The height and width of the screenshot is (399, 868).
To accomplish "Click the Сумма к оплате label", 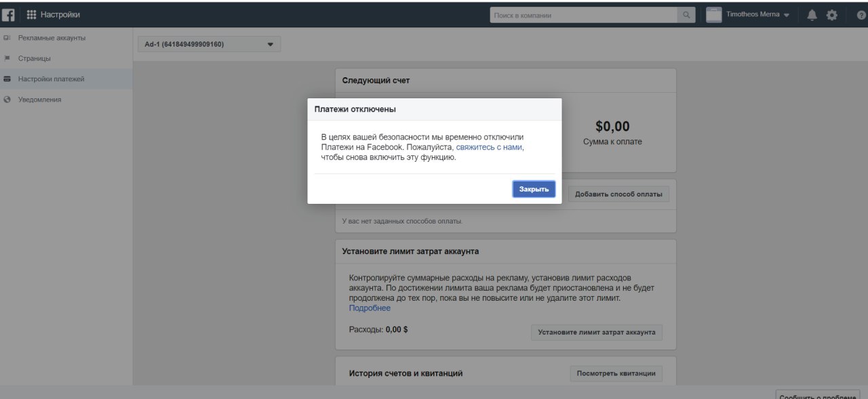I will 612,142.
